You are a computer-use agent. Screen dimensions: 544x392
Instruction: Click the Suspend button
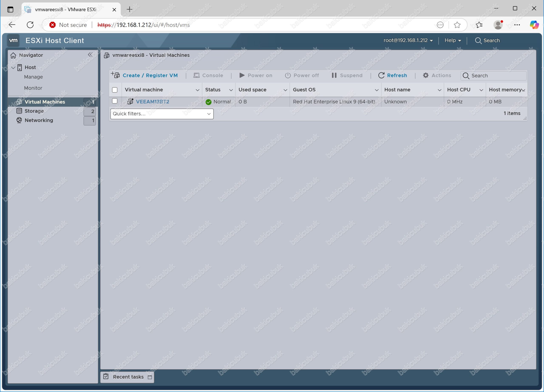[347, 75]
